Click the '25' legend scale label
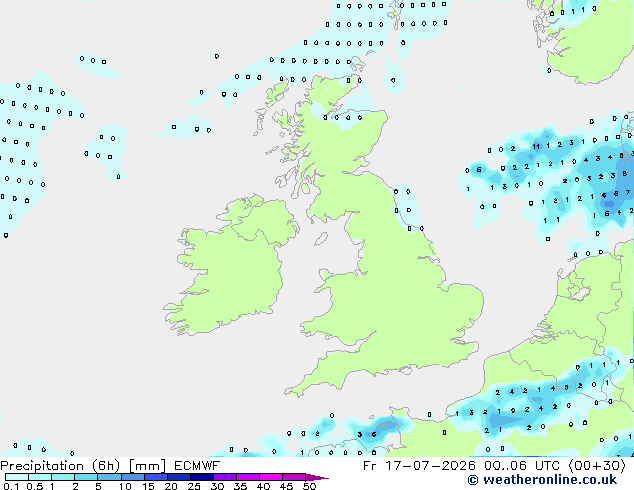 [x=194, y=486]
